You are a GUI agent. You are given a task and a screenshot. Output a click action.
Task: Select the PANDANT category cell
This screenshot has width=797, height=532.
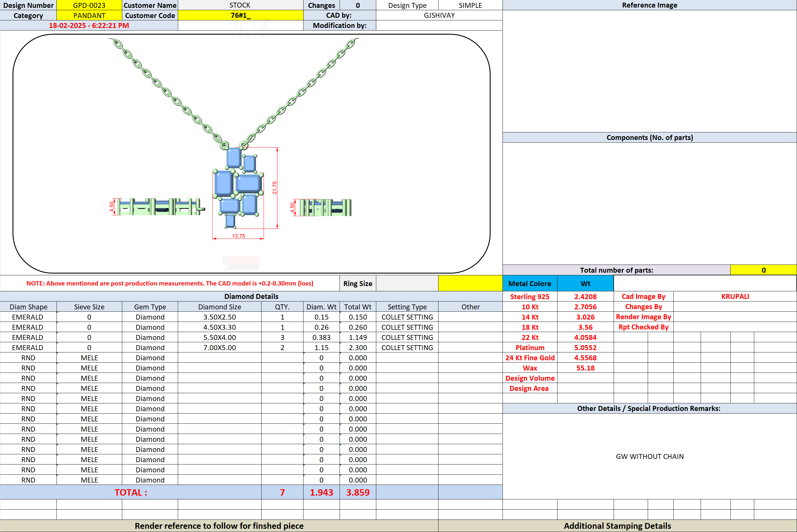click(x=89, y=15)
